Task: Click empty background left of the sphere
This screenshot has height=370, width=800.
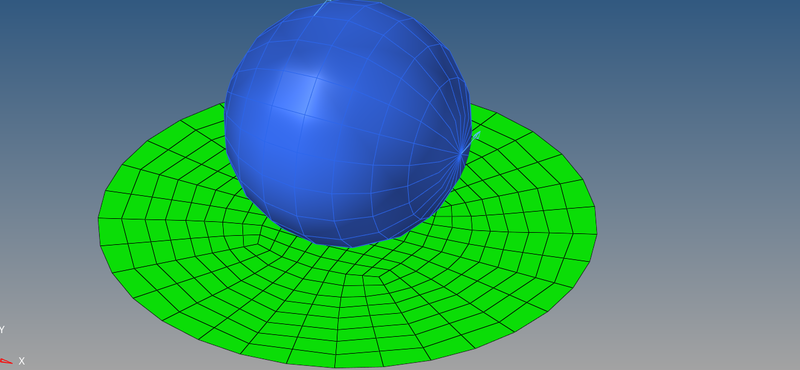Action: tap(102, 61)
